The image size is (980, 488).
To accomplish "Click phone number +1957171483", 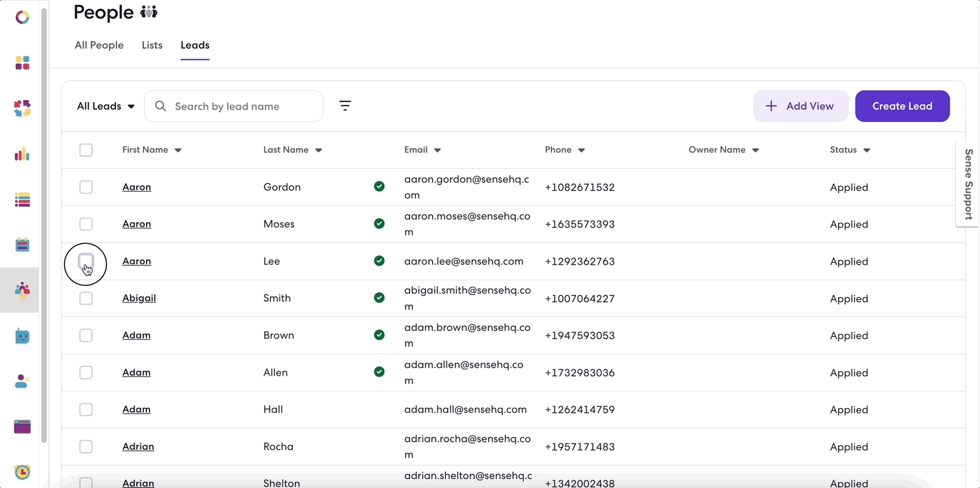I will (x=580, y=447).
